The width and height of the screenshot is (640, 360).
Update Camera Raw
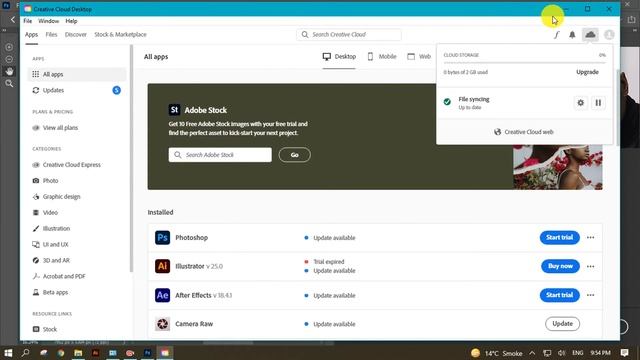[x=562, y=324]
